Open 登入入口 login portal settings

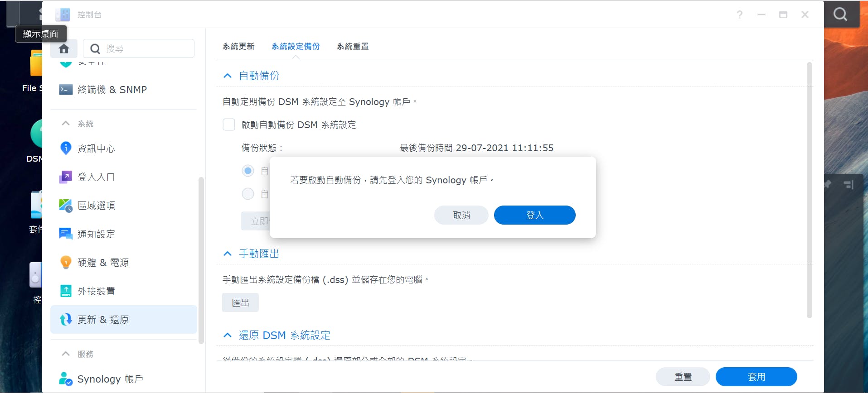[x=96, y=177]
